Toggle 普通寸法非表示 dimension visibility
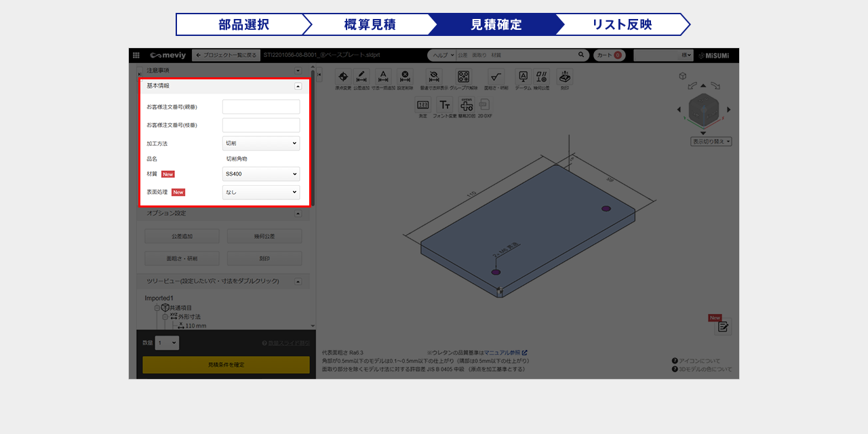Screen dimensions: 868x434 [x=435, y=77]
